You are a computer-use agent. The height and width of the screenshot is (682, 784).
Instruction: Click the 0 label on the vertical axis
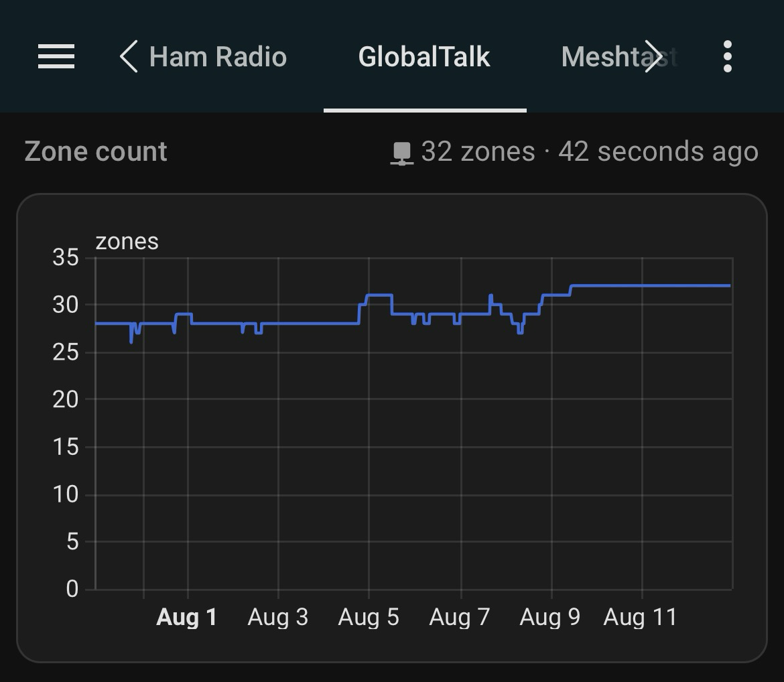coord(72,589)
